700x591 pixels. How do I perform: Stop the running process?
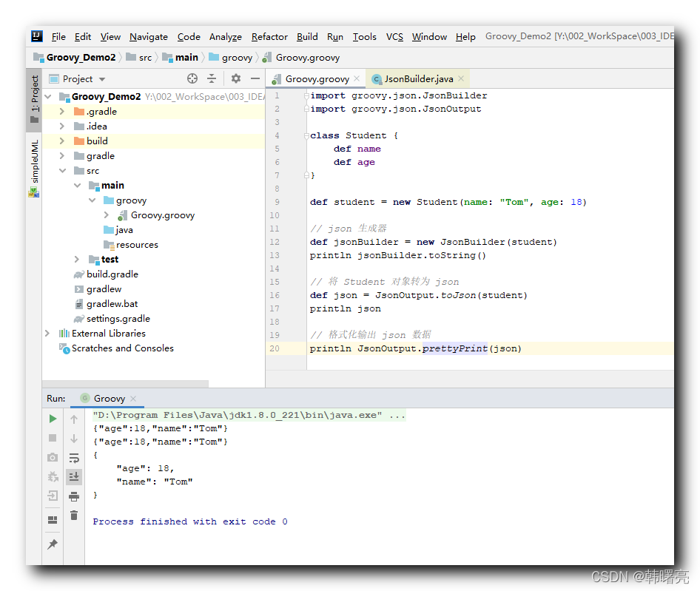(52, 438)
